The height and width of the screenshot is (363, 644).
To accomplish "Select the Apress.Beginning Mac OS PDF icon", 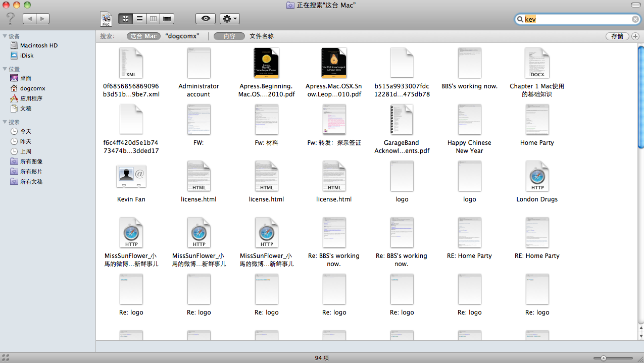I will pyautogui.click(x=266, y=63).
